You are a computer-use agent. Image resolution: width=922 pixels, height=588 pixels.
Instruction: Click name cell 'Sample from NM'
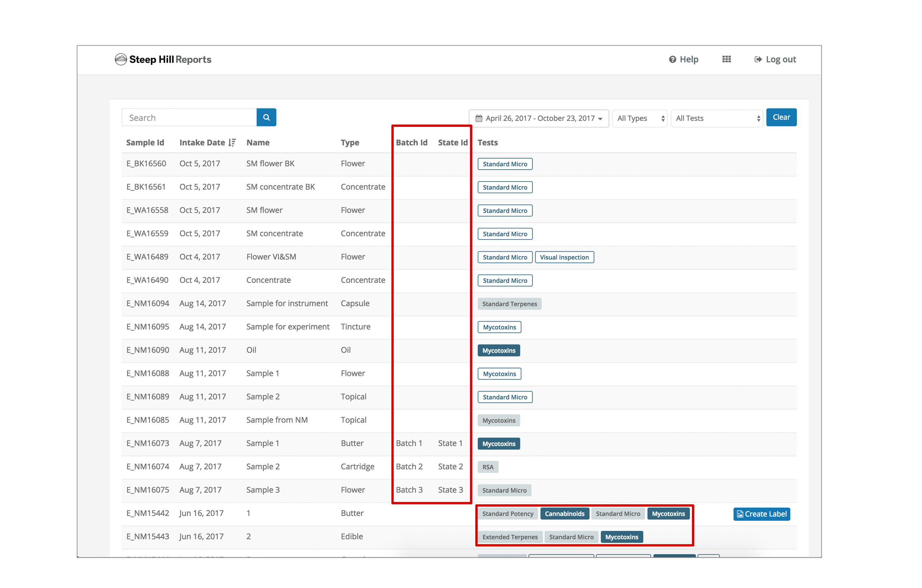[277, 420]
